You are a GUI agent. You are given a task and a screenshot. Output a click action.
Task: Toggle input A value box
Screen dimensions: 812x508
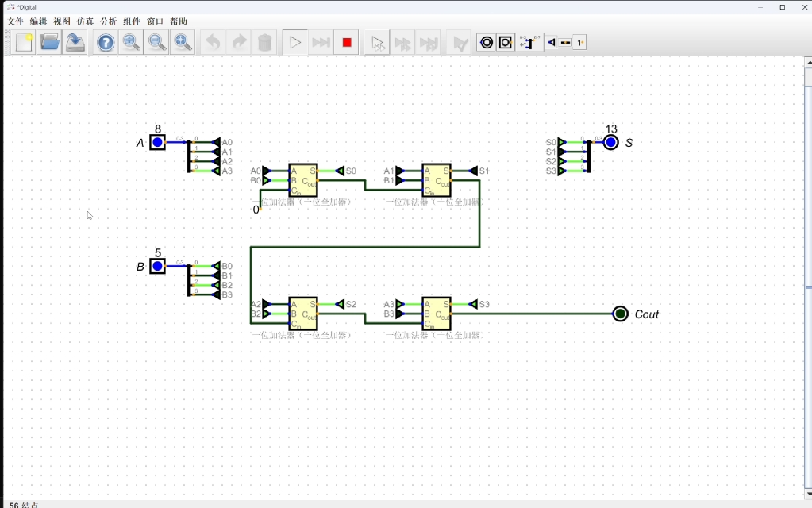157,142
